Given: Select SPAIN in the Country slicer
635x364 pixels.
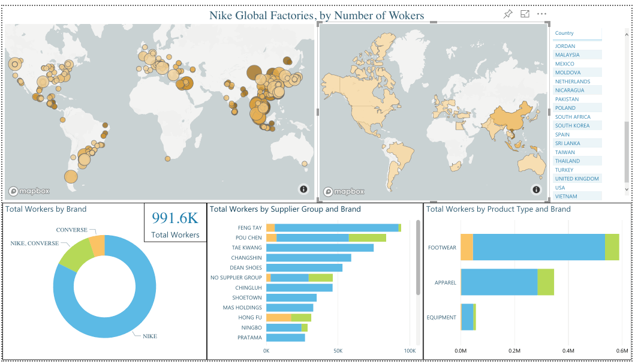Looking at the screenshot, I should [577, 135].
